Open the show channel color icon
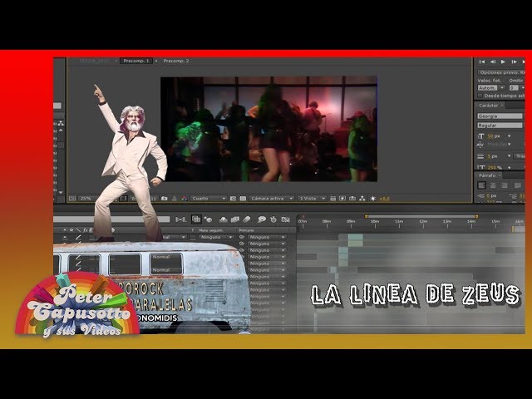Screen dimensions: 532x399 (184, 199)
